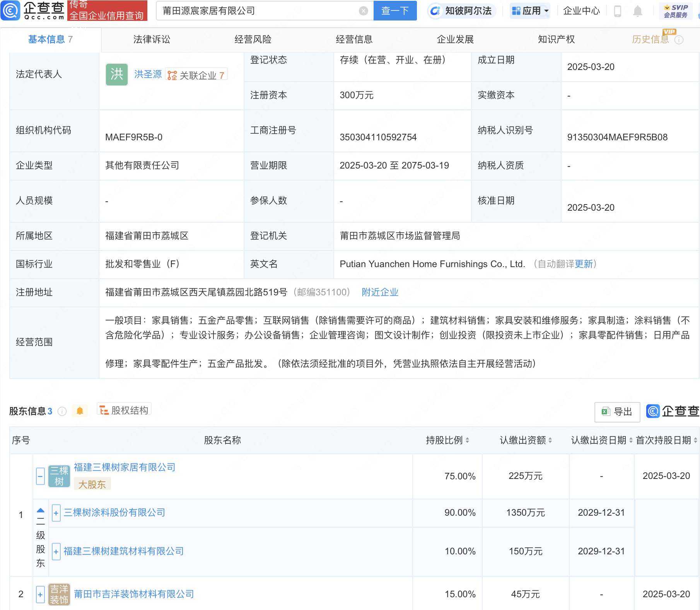
Task: Expand 福建三棵树建筑材料有限公司 row
Action: pyautogui.click(x=56, y=552)
